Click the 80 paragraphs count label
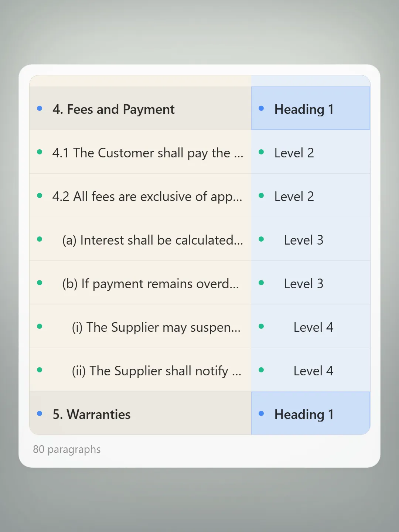This screenshot has height=532, width=399. [67, 450]
